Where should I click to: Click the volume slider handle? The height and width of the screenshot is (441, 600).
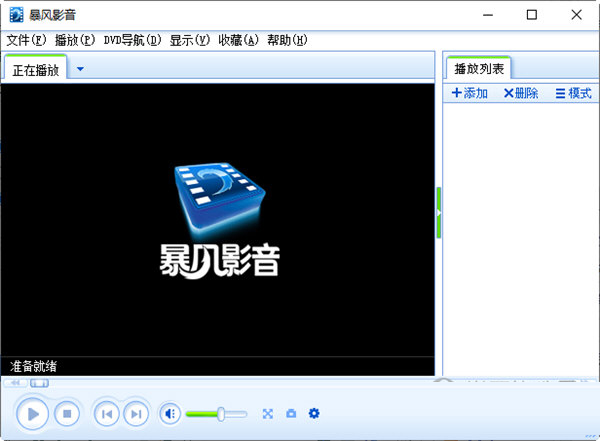(x=220, y=413)
